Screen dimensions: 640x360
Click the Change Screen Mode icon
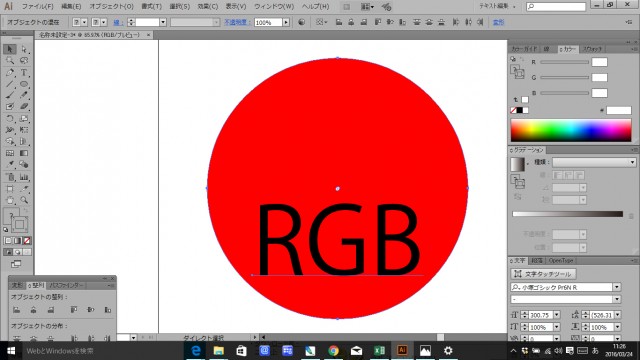16,264
